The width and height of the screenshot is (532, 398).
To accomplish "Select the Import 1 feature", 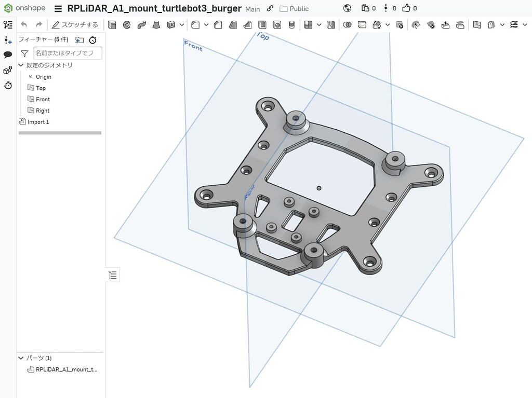I will coord(38,122).
